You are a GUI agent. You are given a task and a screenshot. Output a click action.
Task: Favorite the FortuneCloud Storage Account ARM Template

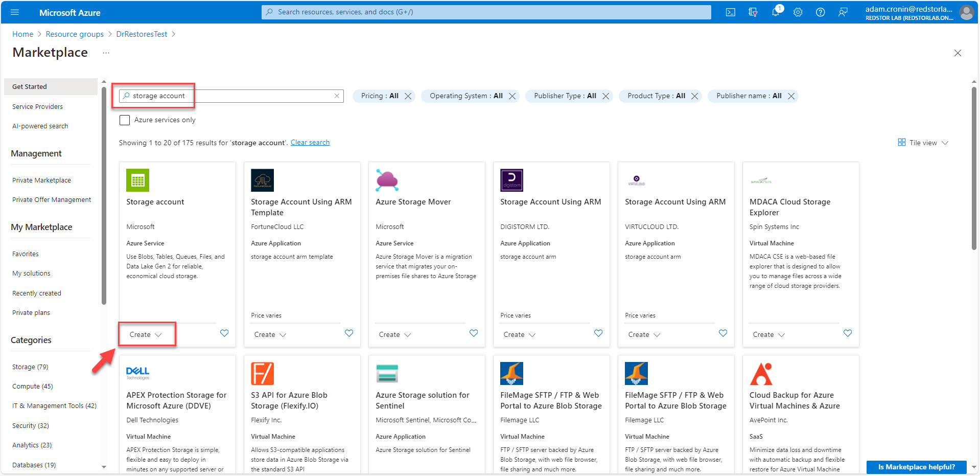tap(349, 333)
